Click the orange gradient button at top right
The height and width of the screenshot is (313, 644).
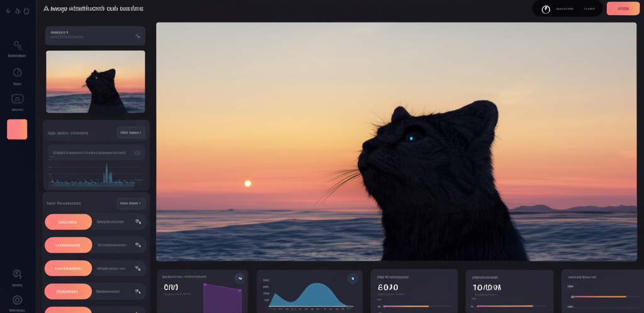click(623, 9)
